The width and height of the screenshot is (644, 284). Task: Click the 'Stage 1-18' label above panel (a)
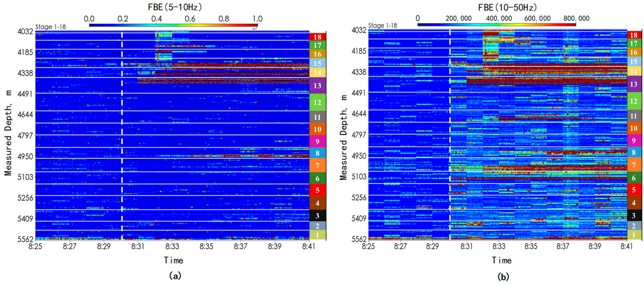pos(50,27)
